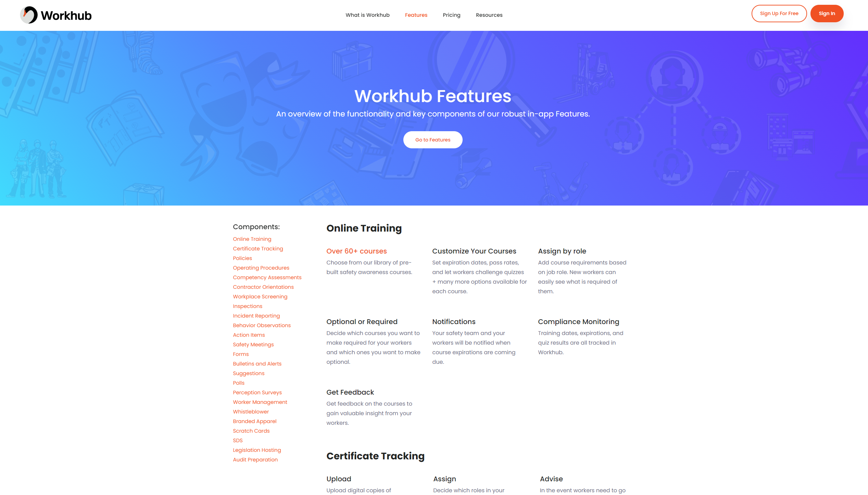This screenshot has width=868, height=495.
Task: Click the SOS sidebar icon
Action: click(x=237, y=440)
